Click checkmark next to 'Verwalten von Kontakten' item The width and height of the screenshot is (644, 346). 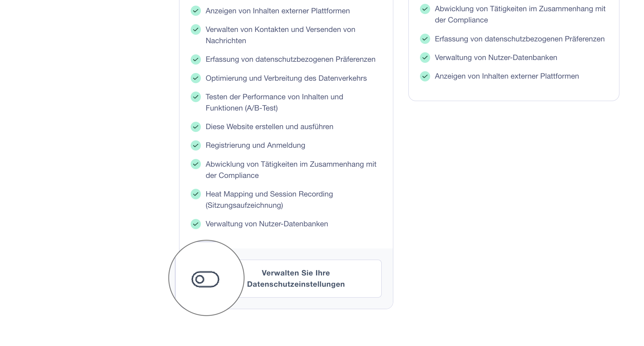196,29
